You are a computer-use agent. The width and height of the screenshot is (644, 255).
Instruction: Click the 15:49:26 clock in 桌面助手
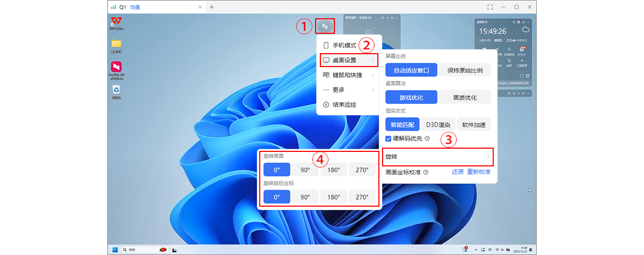click(493, 31)
